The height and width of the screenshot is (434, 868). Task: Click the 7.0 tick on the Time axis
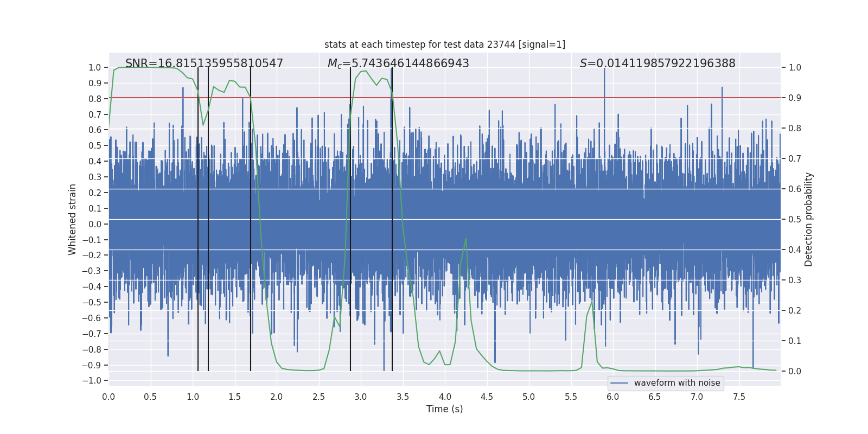click(697, 397)
